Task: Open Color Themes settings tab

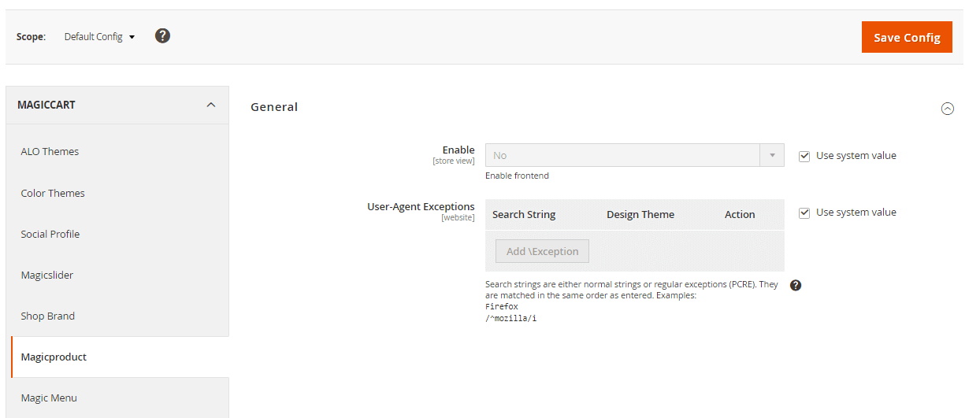Action: click(53, 193)
